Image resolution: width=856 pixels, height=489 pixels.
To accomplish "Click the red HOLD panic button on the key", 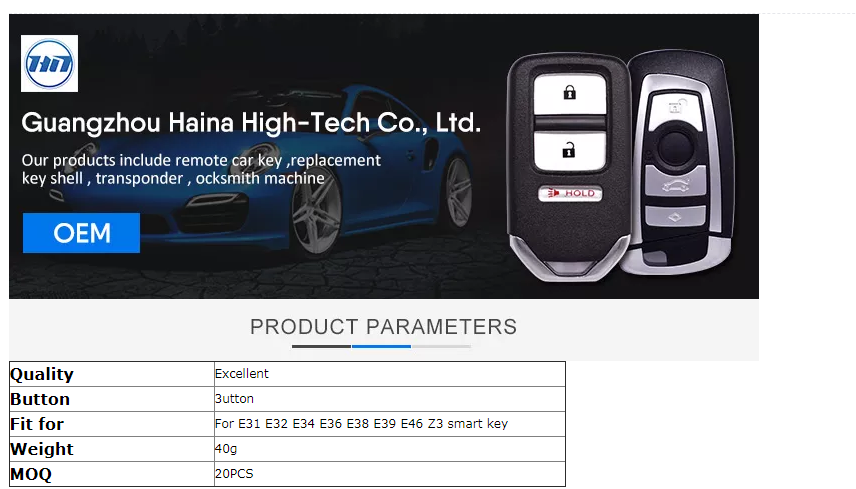I will pyautogui.click(x=570, y=193).
